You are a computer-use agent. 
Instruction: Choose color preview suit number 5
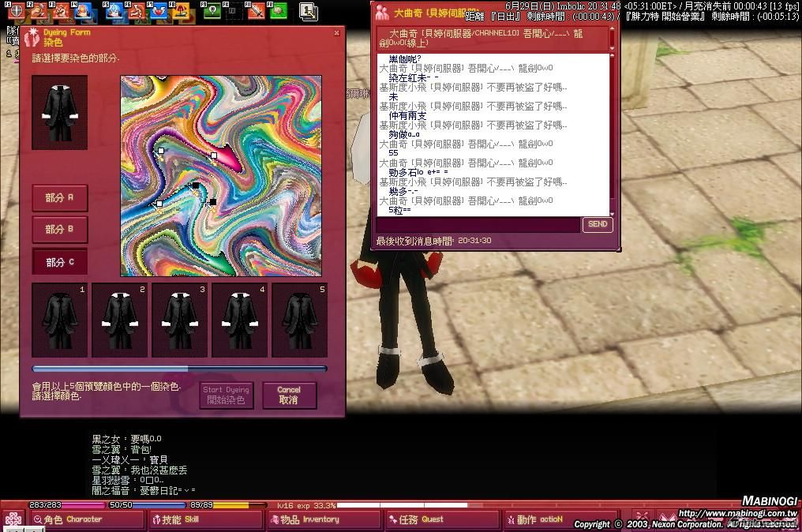[300, 320]
